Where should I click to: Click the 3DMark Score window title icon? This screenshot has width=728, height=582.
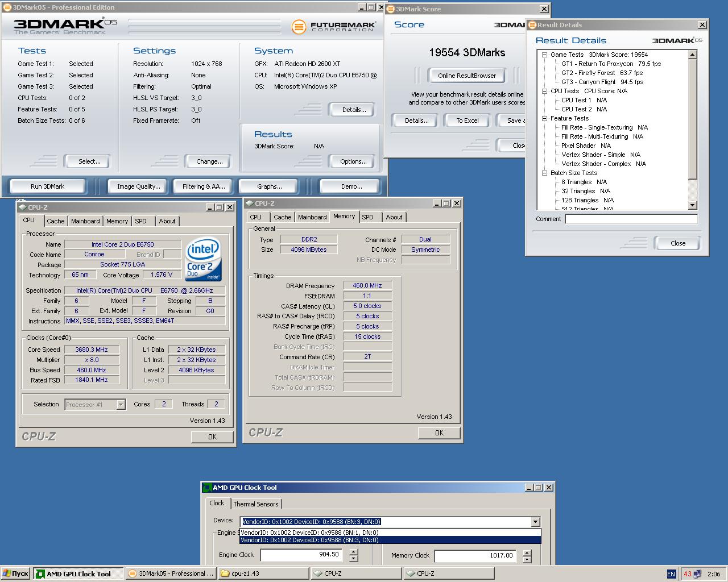391,9
